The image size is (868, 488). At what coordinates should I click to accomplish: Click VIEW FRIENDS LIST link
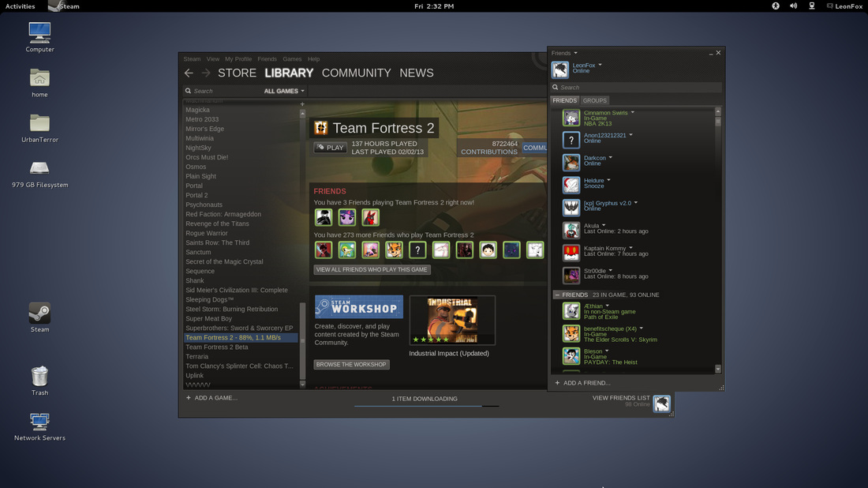click(621, 398)
